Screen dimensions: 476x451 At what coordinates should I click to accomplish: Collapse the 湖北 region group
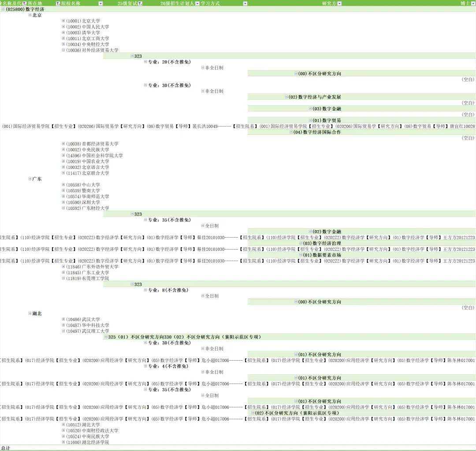click(x=30, y=313)
